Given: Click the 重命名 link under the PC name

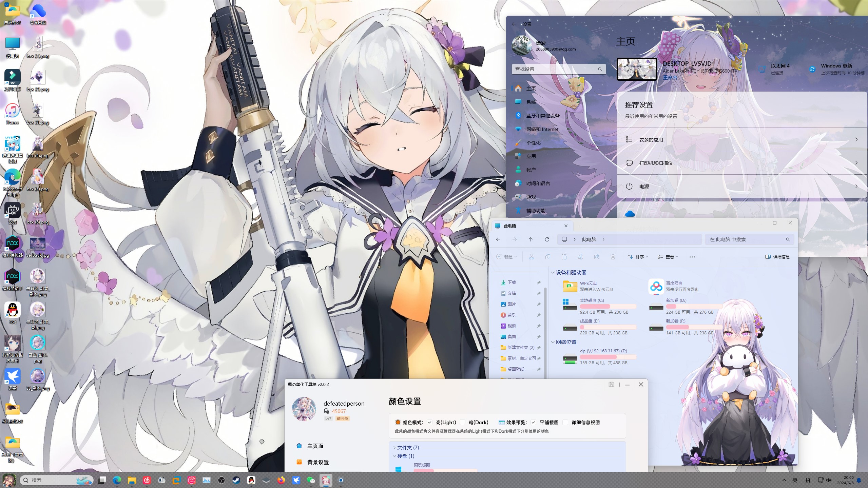Looking at the screenshot, I should click(x=670, y=78).
